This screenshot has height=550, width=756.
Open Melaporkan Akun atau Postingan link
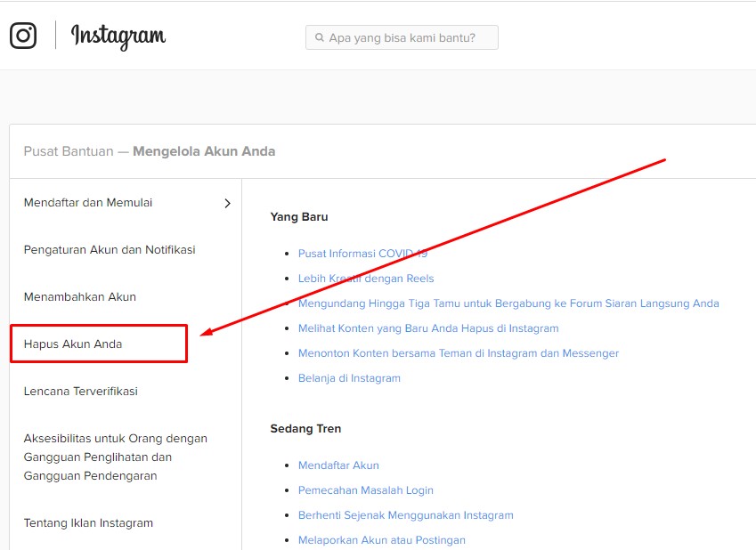382,540
